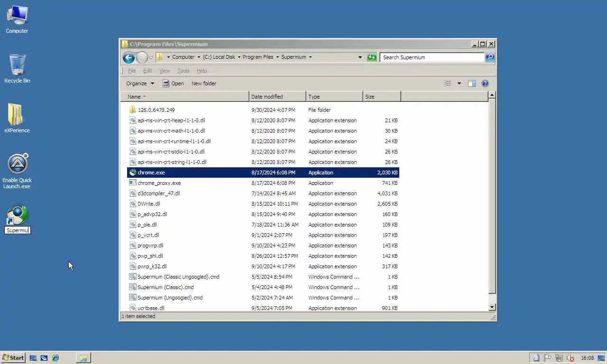The width and height of the screenshot is (607, 364).
Task: Click the Search Supermium input field
Action: 432,57
